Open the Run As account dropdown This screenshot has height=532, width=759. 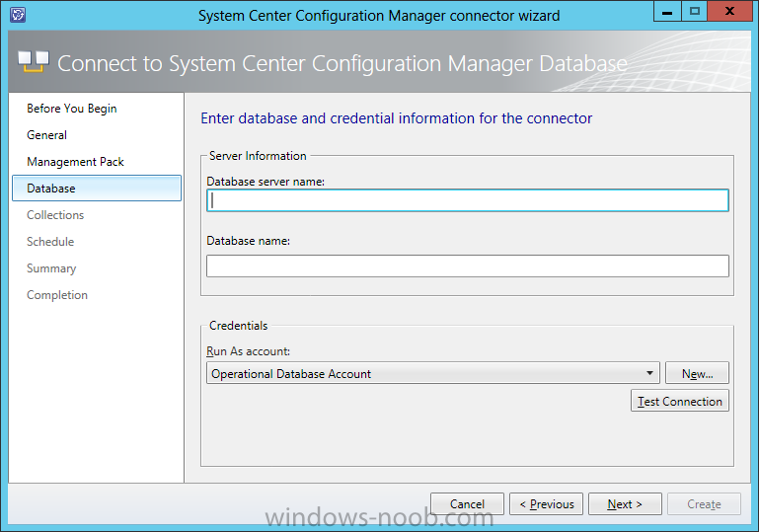point(433,373)
